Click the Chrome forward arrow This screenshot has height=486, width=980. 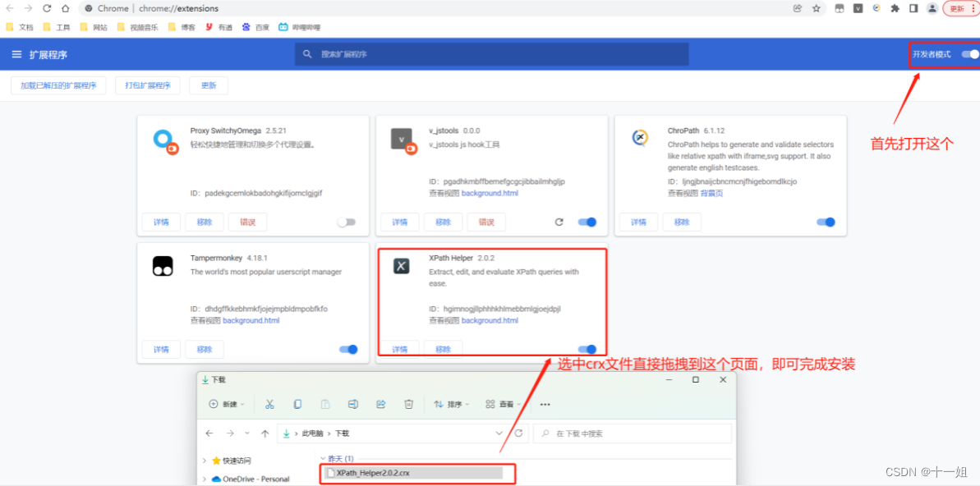(x=28, y=9)
